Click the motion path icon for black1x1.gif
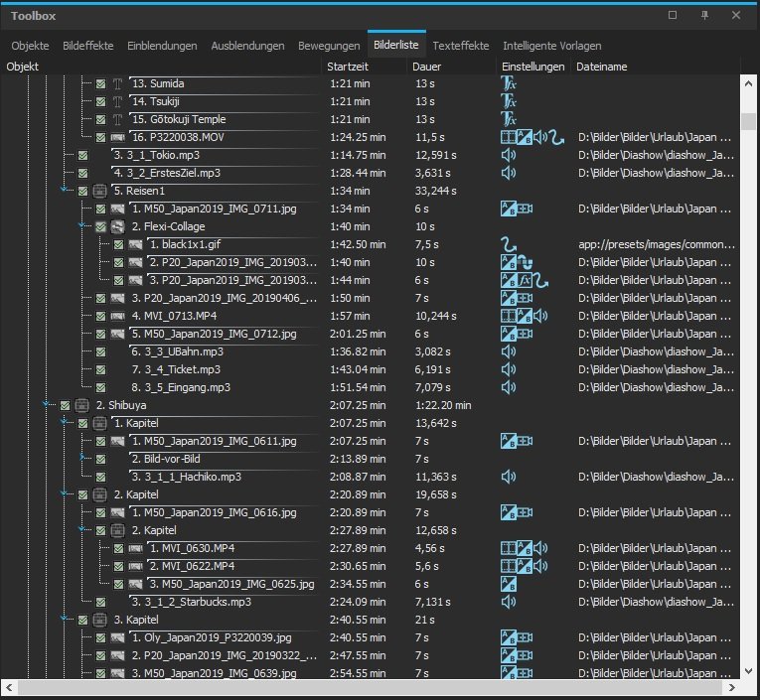Image resolution: width=760 pixels, height=700 pixels. [x=508, y=244]
